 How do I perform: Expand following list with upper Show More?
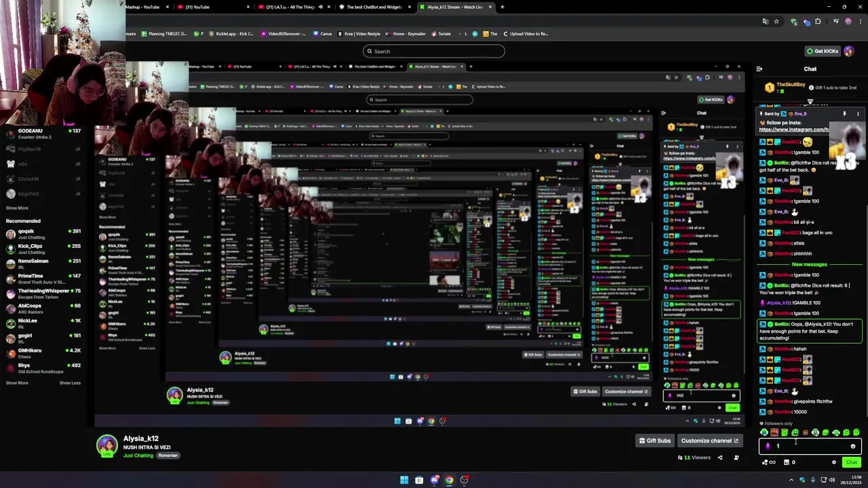pyautogui.click(x=17, y=208)
